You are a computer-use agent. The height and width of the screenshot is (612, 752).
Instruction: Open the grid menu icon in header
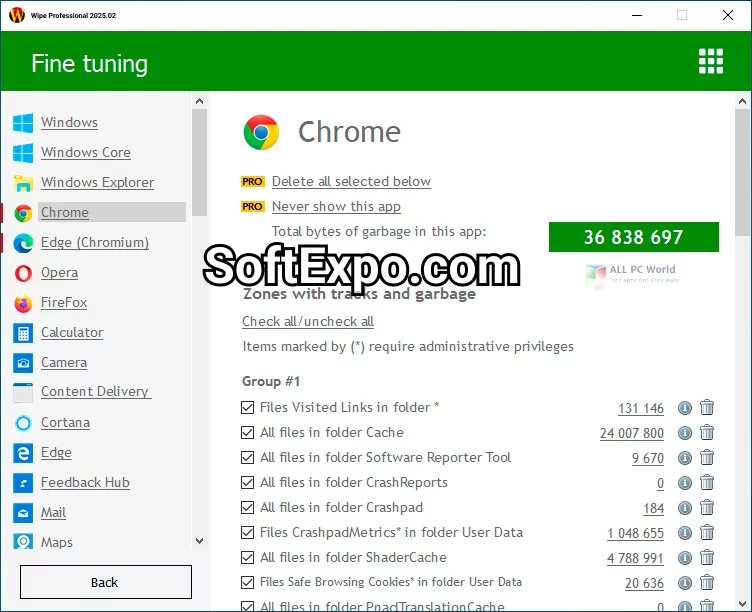click(710, 61)
